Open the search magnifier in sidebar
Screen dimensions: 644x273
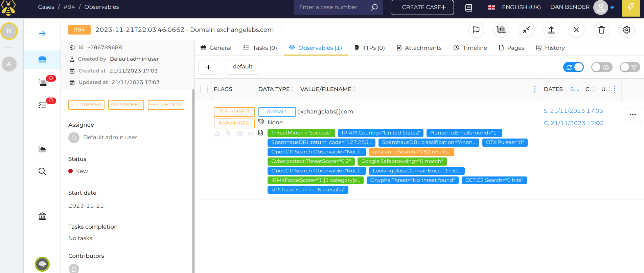point(42,171)
